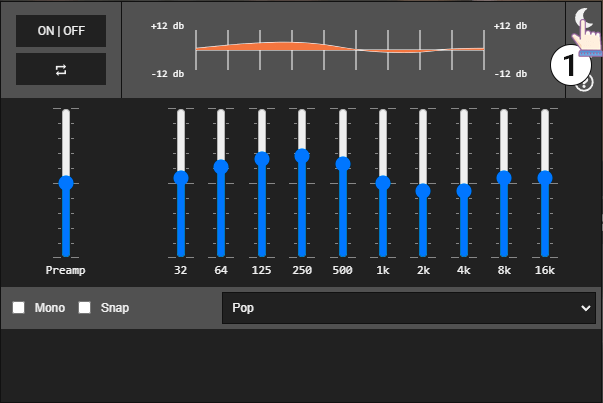The image size is (603, 403).
Task: Click the reset equalizer arrows button
Action: pyautogui.click(x=61, y=69)
